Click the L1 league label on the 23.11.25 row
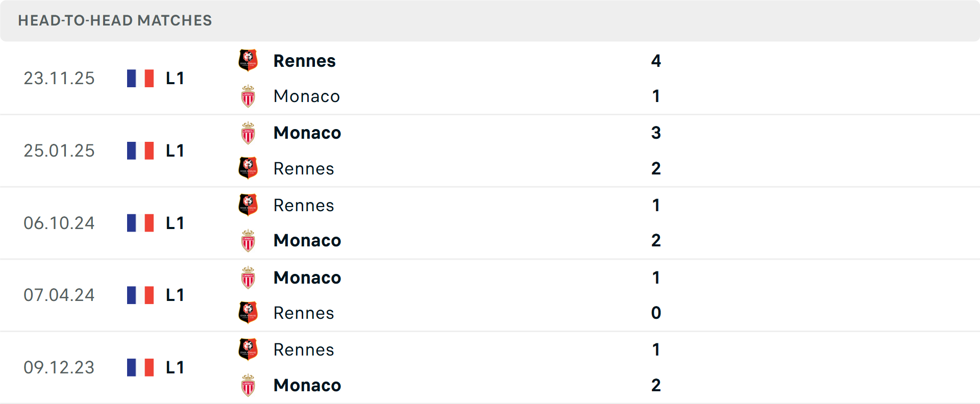This screenshot has height=404, width=980. pyautogui.click(x=175, y=78)
